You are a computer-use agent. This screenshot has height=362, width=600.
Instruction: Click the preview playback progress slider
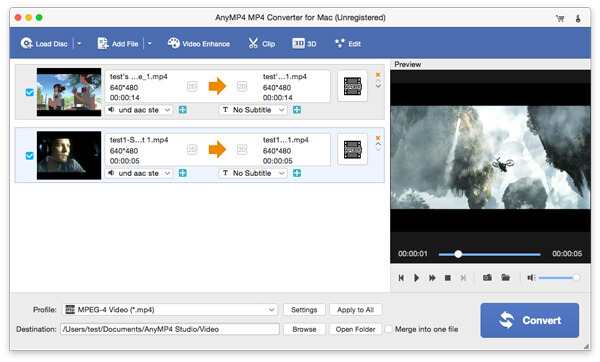489,254
